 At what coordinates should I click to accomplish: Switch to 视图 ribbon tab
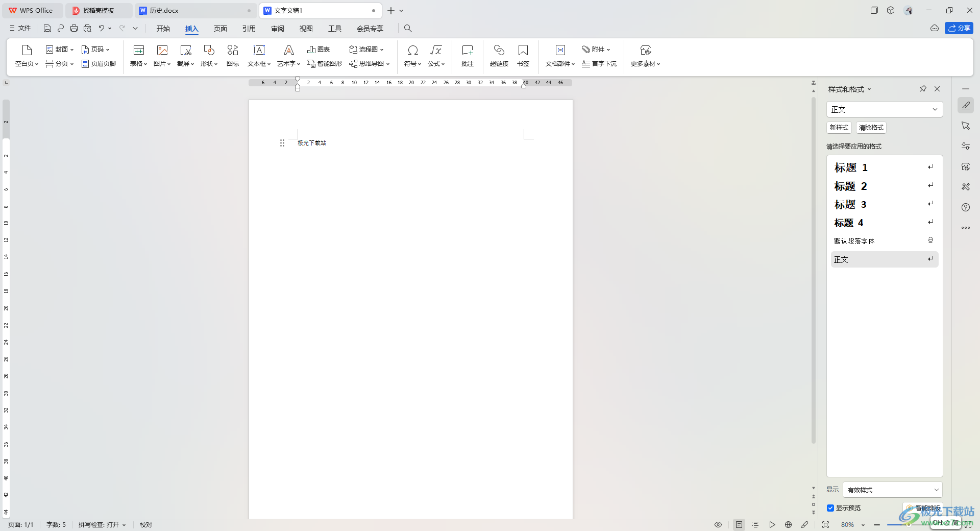(x=306, y=29)
